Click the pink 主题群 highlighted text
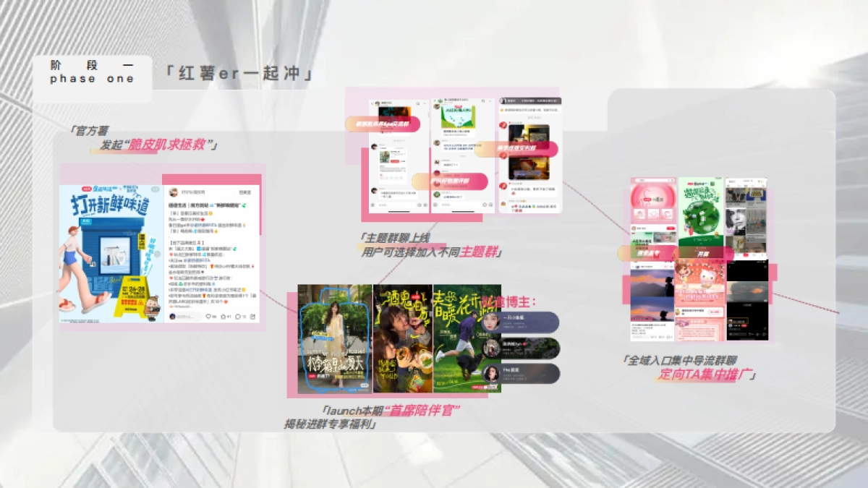Screen dimensions: 868x488 click(x=480, y=253)
